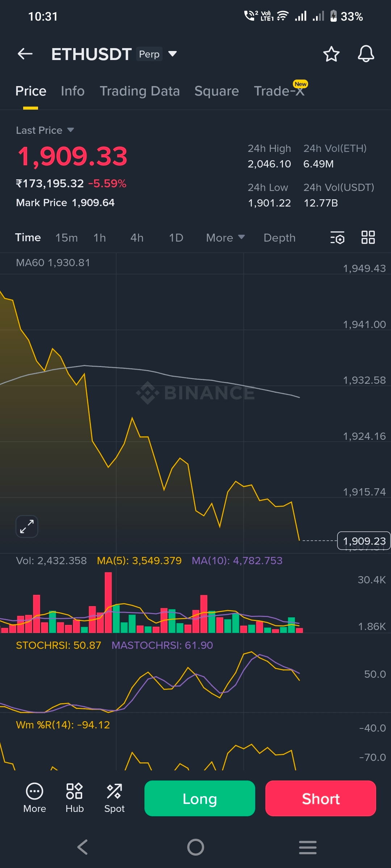Tap the 1,949.43 price axis label

coord(364,268)
